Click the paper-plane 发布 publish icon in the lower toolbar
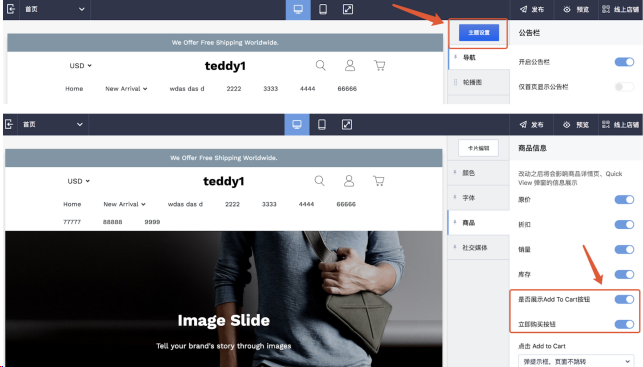This screenshot has width=643, height=367. click(523, 124)
